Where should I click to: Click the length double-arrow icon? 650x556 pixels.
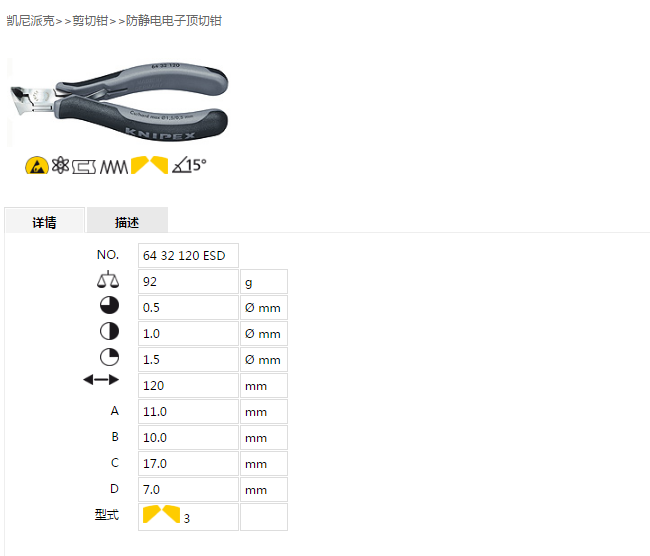[101, 379]
